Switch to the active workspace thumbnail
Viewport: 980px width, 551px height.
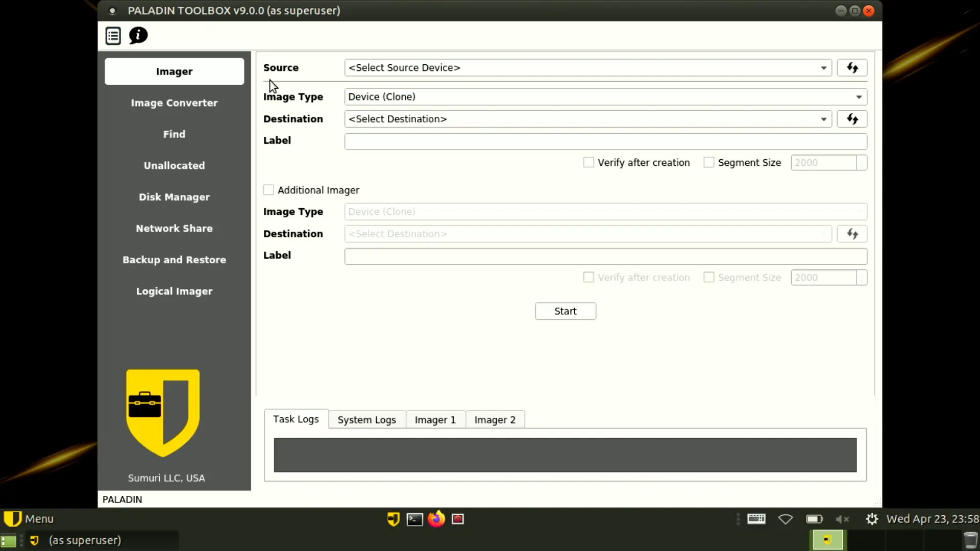tap(827, 540)
